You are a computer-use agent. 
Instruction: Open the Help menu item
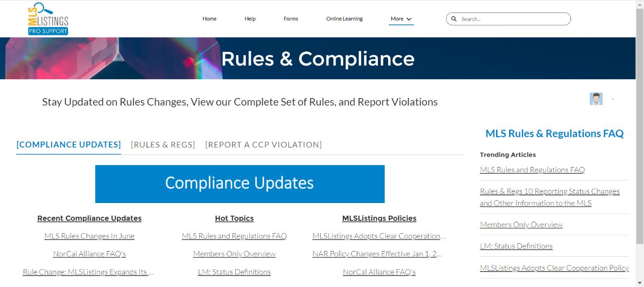pos(250,19)
